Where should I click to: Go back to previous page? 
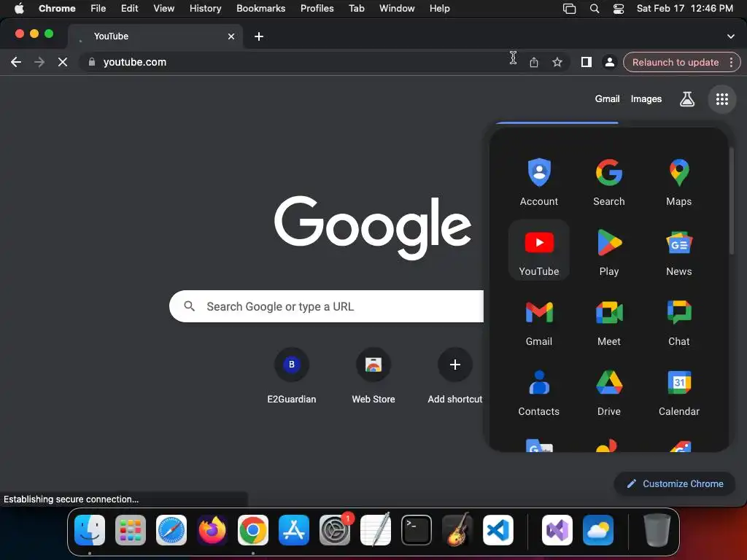pos(16,62)
